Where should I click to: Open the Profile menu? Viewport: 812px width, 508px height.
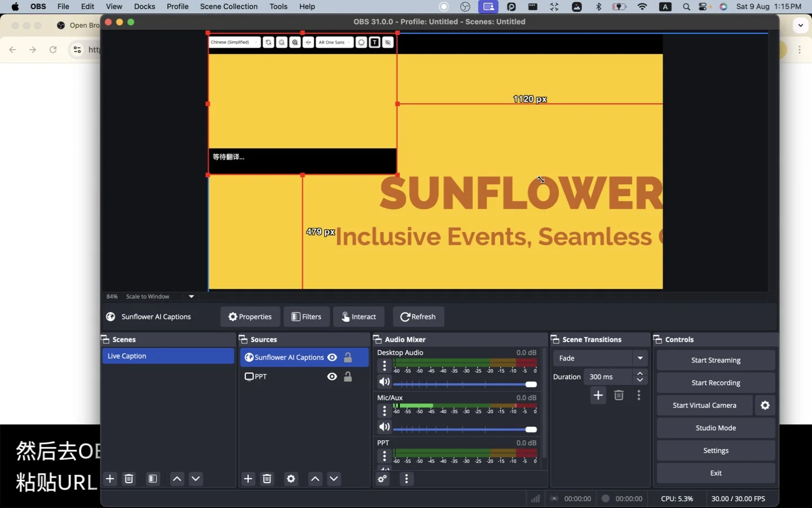click(x=178, y=7)
